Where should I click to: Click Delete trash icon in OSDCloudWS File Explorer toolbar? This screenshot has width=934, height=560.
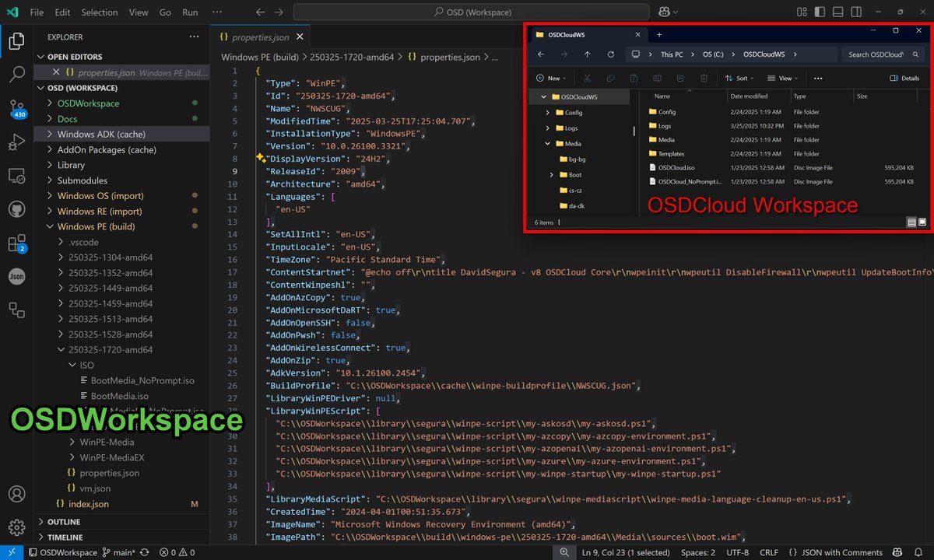pos(704,78)
